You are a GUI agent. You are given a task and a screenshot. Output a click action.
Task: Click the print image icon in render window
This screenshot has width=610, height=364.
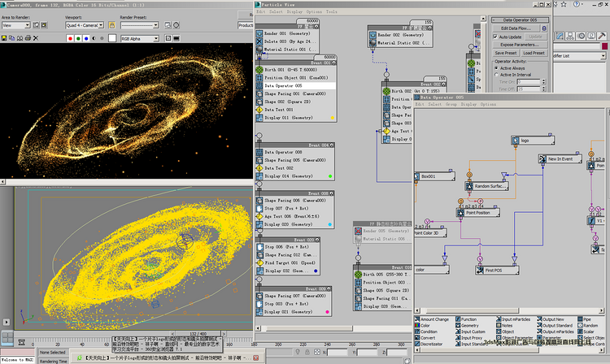(28, 38)
